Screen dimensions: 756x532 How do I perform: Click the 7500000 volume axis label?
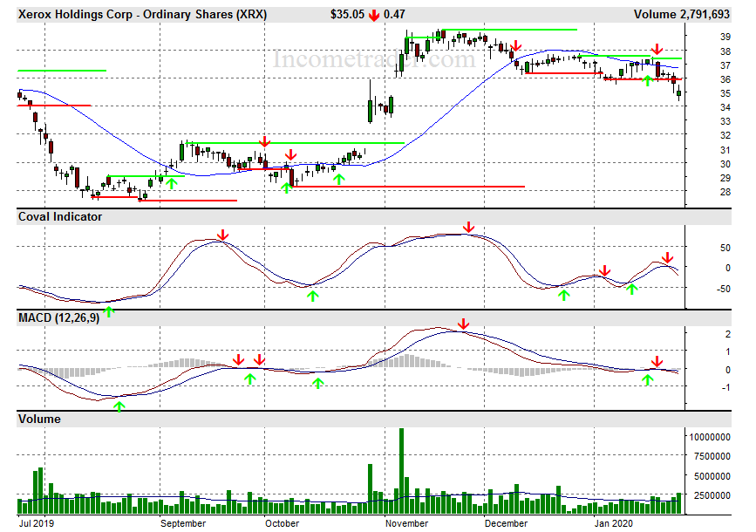[712, 456]
